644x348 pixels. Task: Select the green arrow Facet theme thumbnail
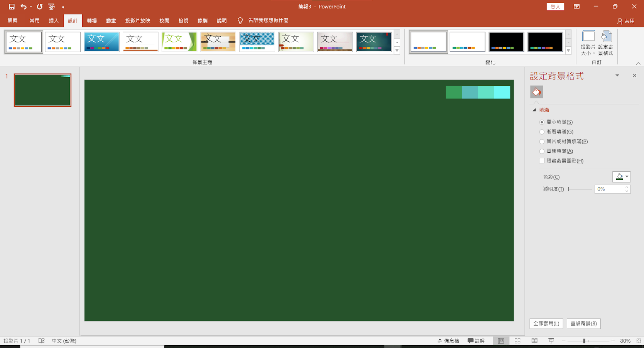click(179, 42)
